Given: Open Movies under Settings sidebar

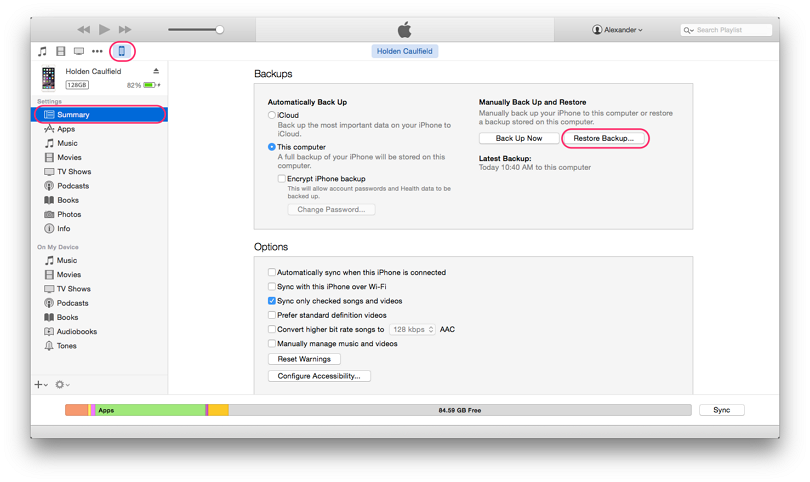Looking at the screenshot, I should [69, 157].
